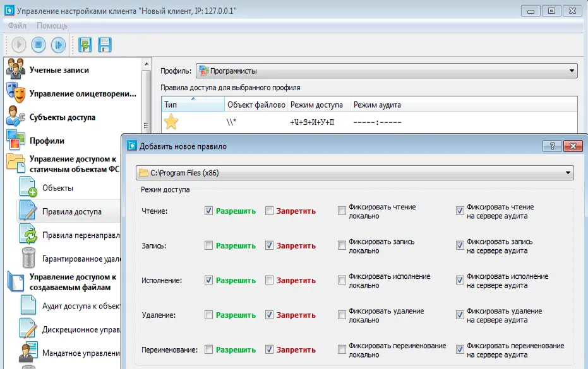
Task: Open Управление олицетворением masks icon
Action: [16, 93]
